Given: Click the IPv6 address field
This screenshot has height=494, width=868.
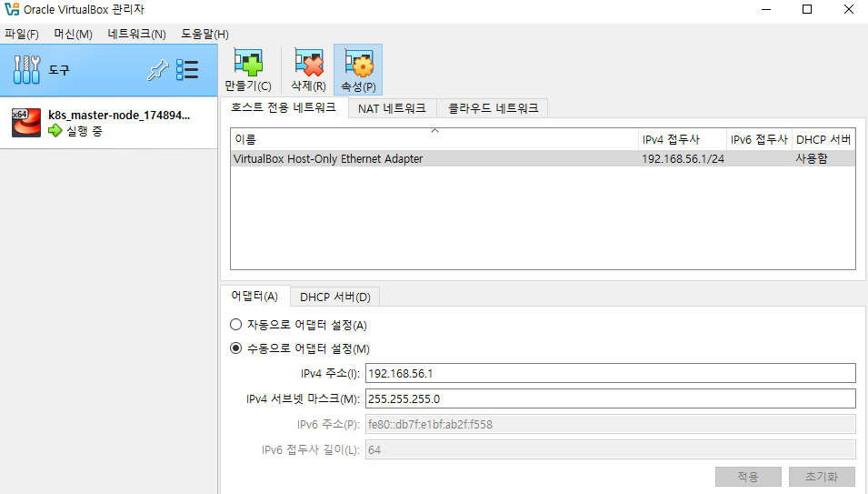Looking at the screenshot, I should (610, 424).
